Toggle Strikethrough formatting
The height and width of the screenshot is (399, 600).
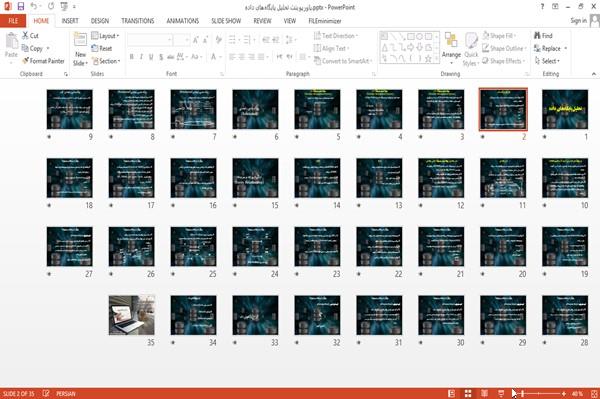[171, 57]
